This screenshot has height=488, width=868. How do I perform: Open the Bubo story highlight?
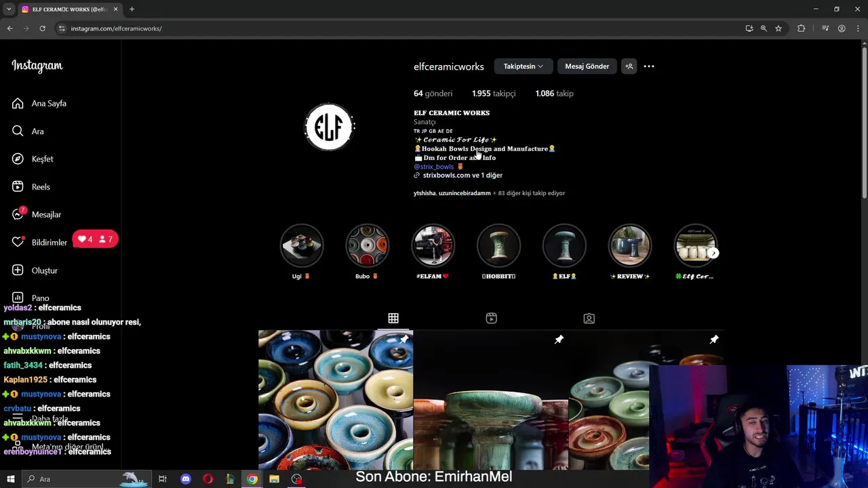point(367,245)
